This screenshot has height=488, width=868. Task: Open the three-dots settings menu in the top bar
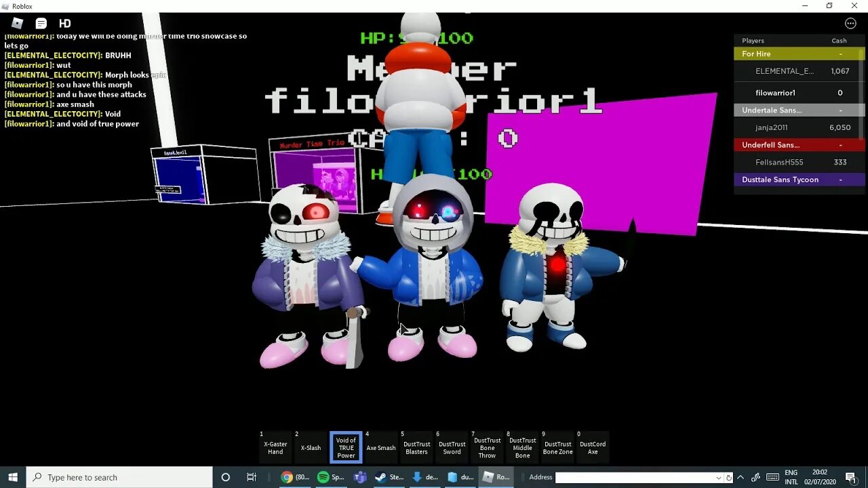click(x=850, y=24)
